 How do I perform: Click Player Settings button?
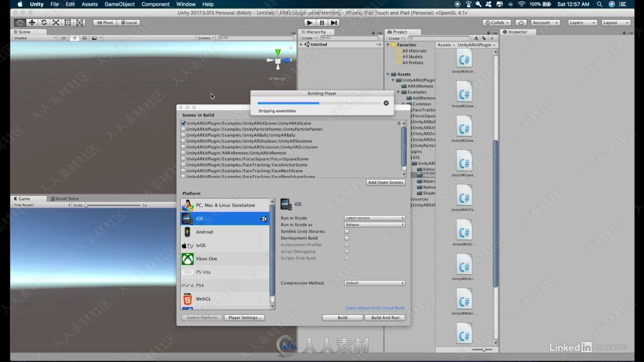[245, 318]
